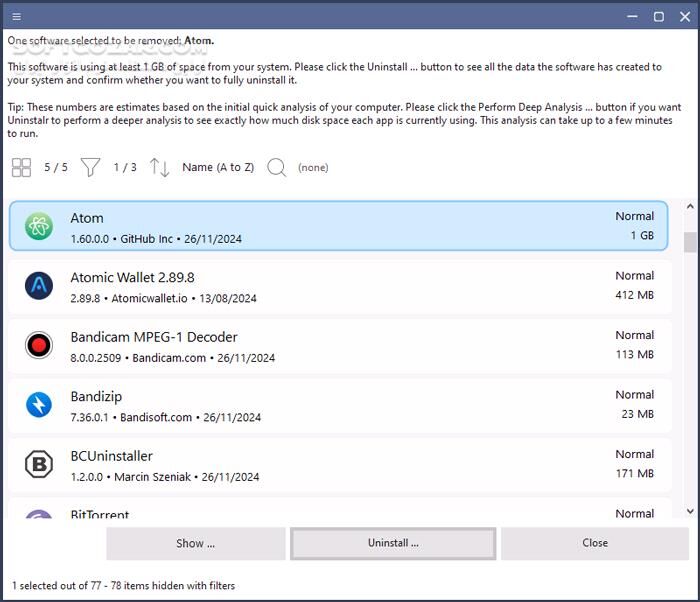700x602 pixels.
Task: Open the Name (A to Z) sort option
Action: pyautogui.click(x=218, y=168)
